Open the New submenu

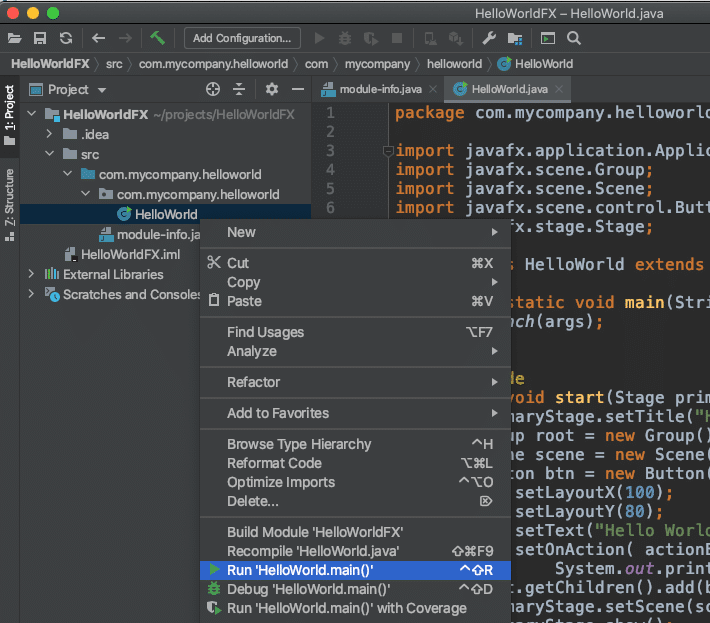tap(355, 232)
